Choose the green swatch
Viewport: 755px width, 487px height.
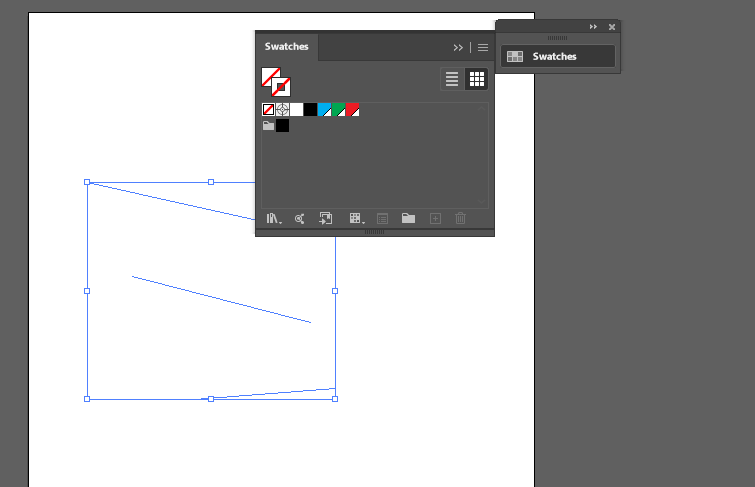338,110
